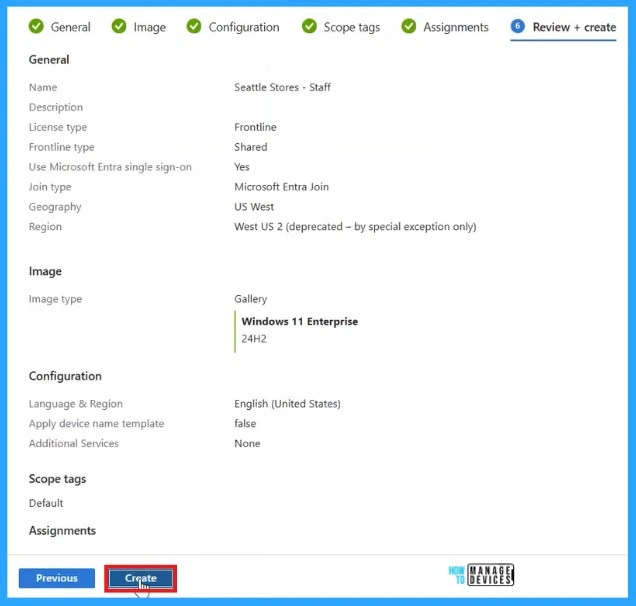Click the 'Description' label
This screenshot has width=636, height=606.
coord(56,107)
